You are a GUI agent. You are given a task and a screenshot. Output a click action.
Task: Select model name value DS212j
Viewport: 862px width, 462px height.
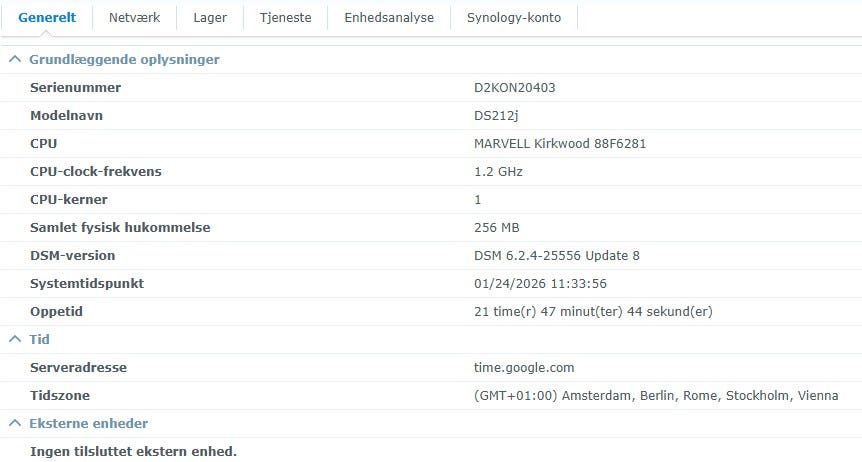coord(496,116)
